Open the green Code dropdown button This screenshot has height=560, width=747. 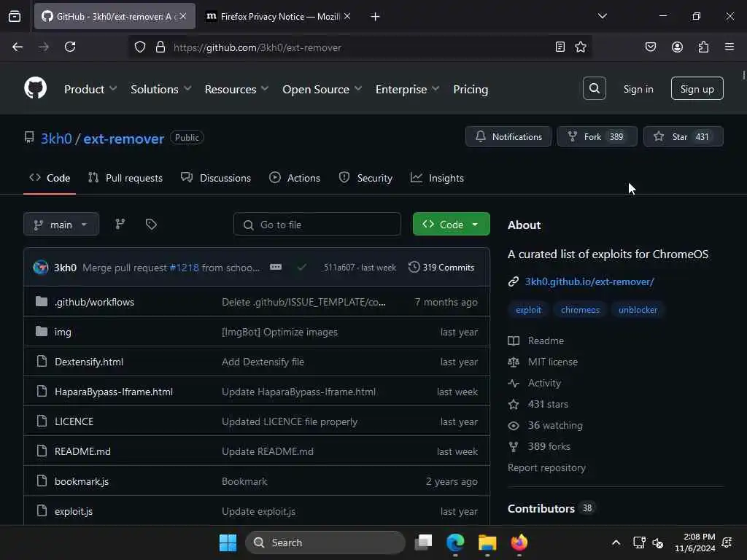point(451,225)
